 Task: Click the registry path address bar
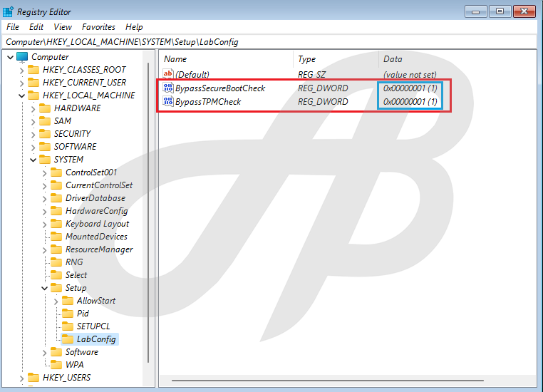click(x=269, y=42)
